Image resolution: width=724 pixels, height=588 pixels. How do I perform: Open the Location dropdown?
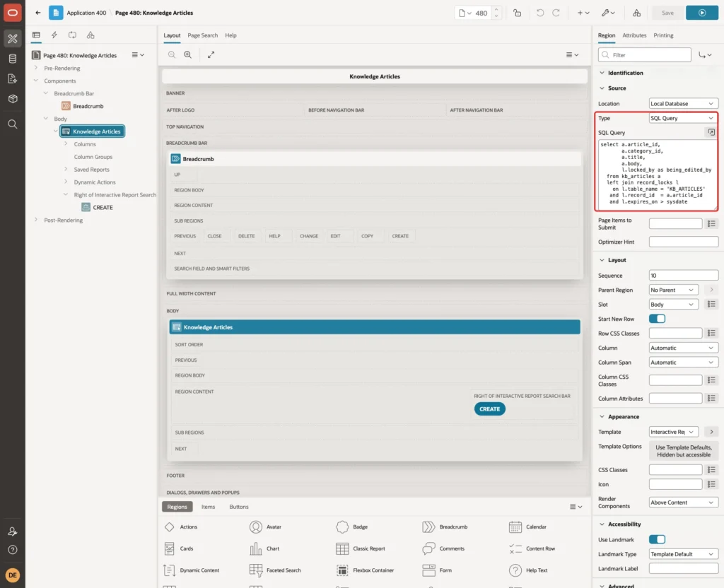click(683, 104)
